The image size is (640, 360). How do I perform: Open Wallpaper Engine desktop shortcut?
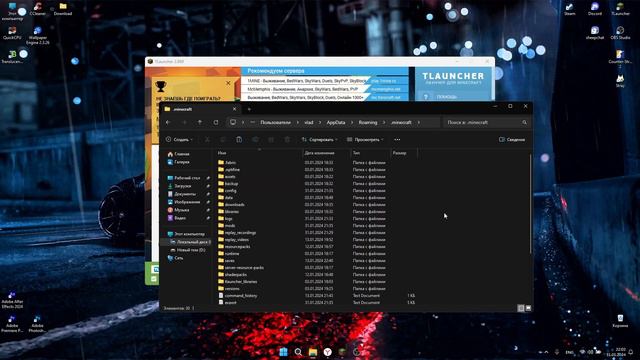(x=38, y=36)
